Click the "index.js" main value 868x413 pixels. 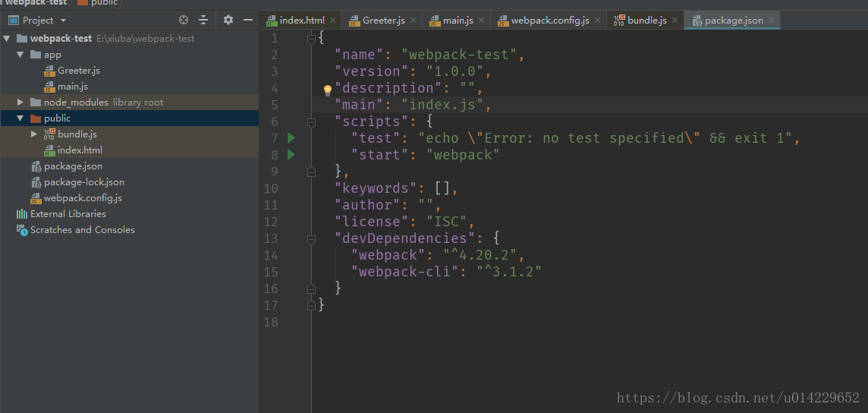[443, 105]
